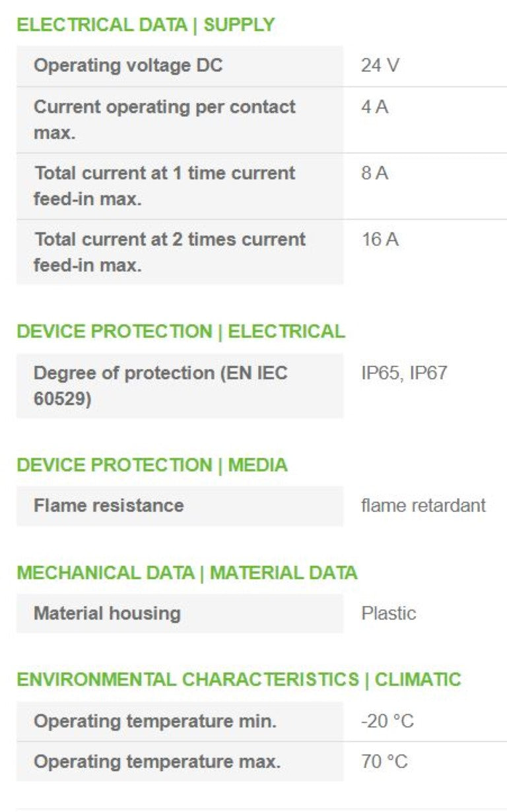This screenshot has height=812, width=507.
Task: Select the Material housing row label
Action: (x=107, y=613)
